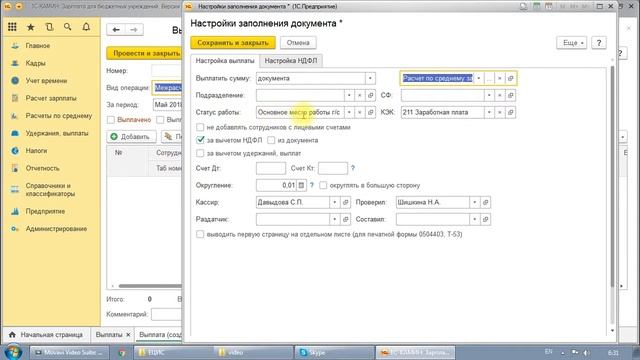The width and height of the screenshot is (640, 360).
Task: Open the sections grid menu icon
Action: pyautogui.click(x=12, y=27)
